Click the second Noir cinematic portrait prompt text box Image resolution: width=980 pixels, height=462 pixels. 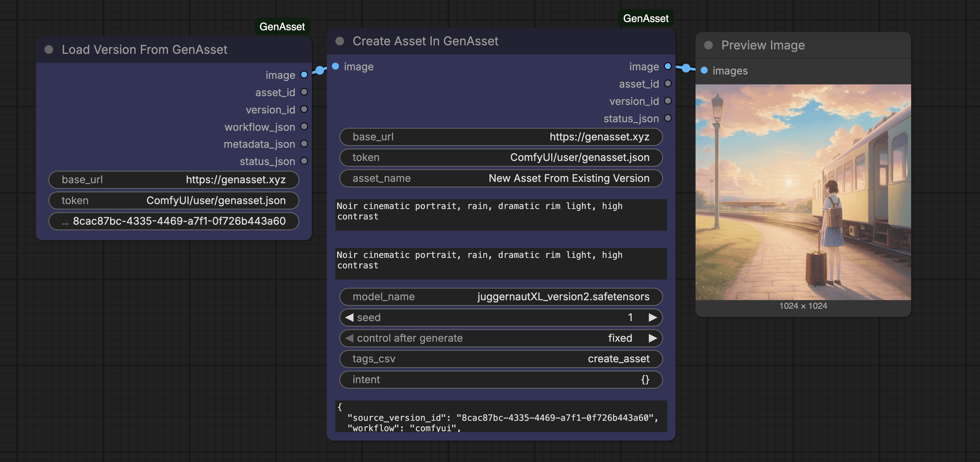(x=501, y=264)
